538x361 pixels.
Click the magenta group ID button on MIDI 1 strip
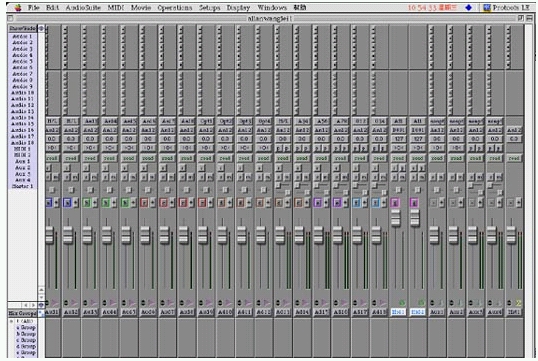[395, 202]
